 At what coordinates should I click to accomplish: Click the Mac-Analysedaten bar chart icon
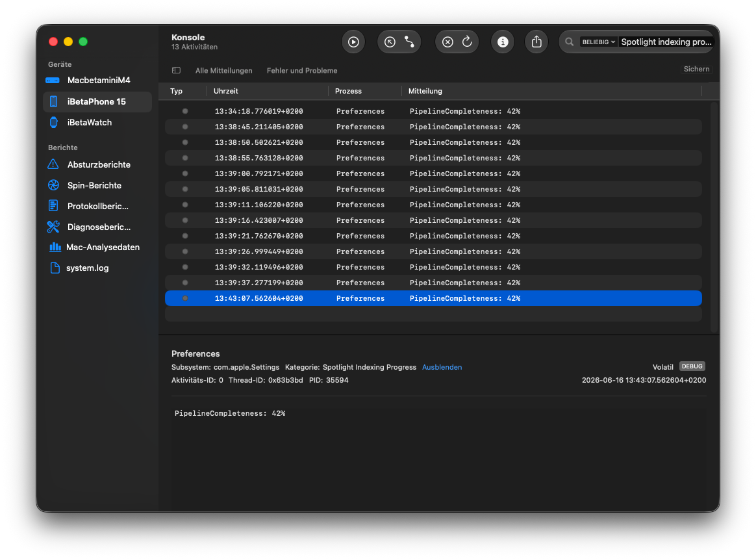(x=55, y=247)
